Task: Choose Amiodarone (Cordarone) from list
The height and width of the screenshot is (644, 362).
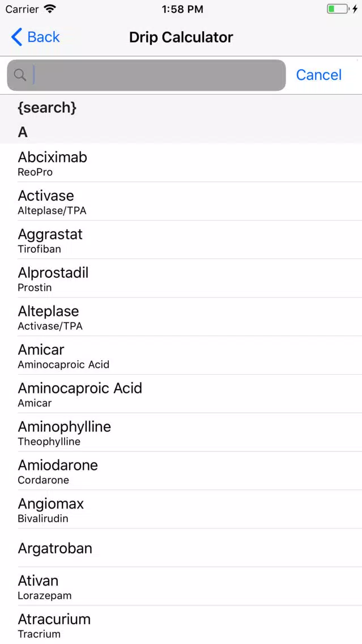Action: (181, 471)
